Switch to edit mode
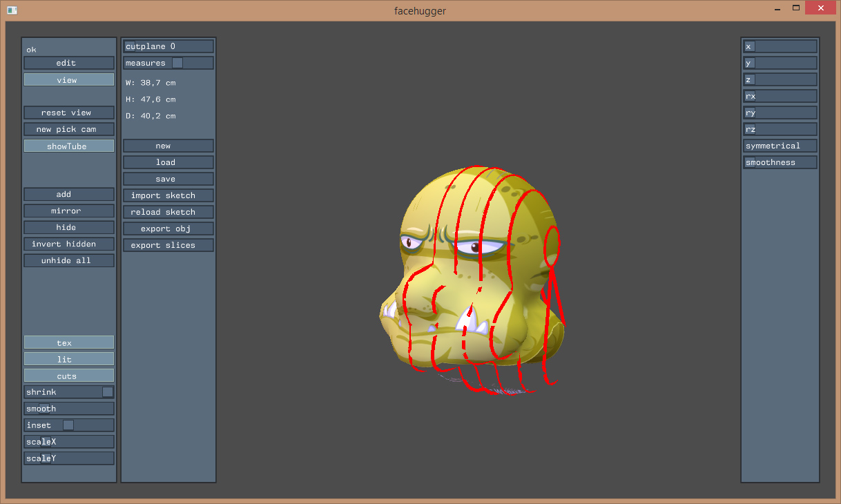Image resolution: width=841 pixels, height=504 pixels. click(68, 63)
